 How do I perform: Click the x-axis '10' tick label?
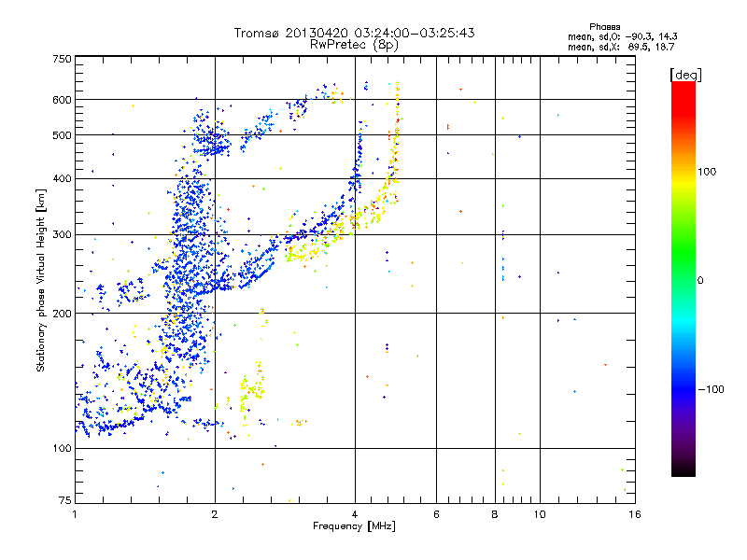[540, 514]
